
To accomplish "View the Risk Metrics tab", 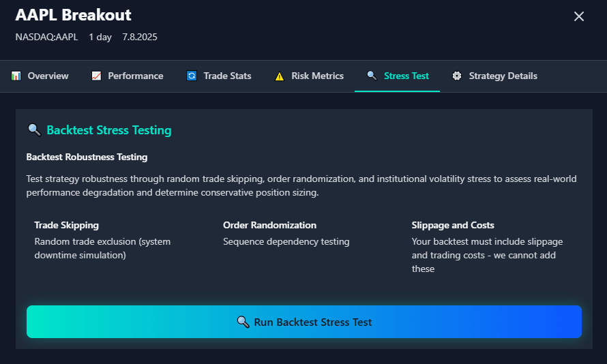I will point(317,76).
